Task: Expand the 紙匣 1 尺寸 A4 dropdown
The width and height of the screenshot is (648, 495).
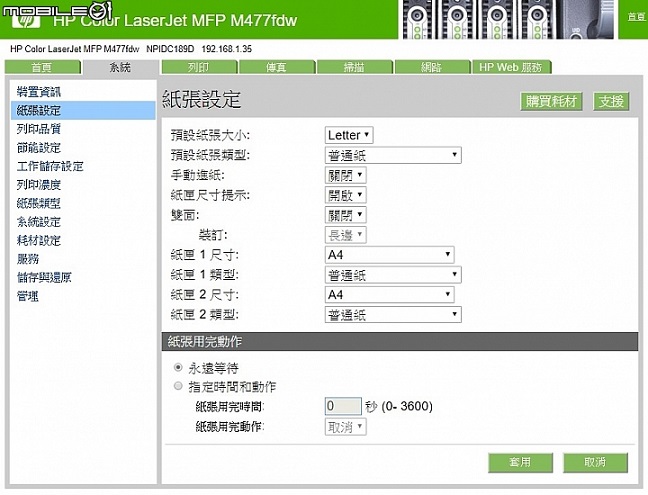Action: (x=389, y=255)
